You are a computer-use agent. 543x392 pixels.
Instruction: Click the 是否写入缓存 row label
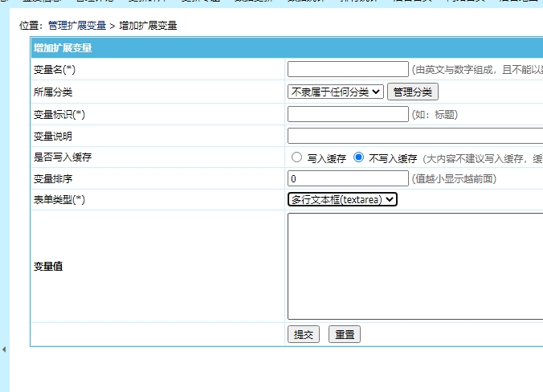pyautogui.click(x=63, y=157)
